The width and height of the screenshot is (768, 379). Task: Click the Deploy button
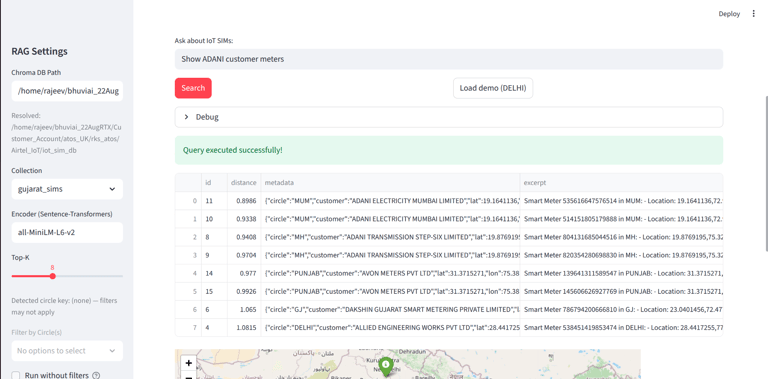pos(729,14)
